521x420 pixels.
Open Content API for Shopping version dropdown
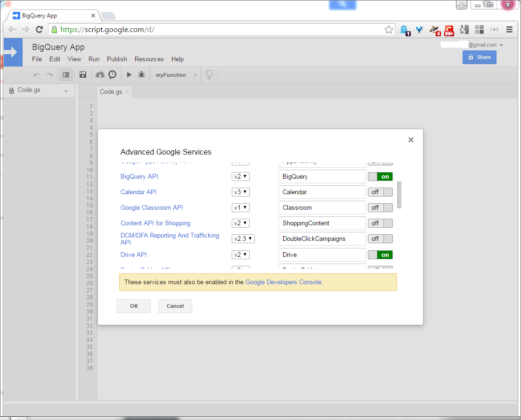[x=241, y=223]
